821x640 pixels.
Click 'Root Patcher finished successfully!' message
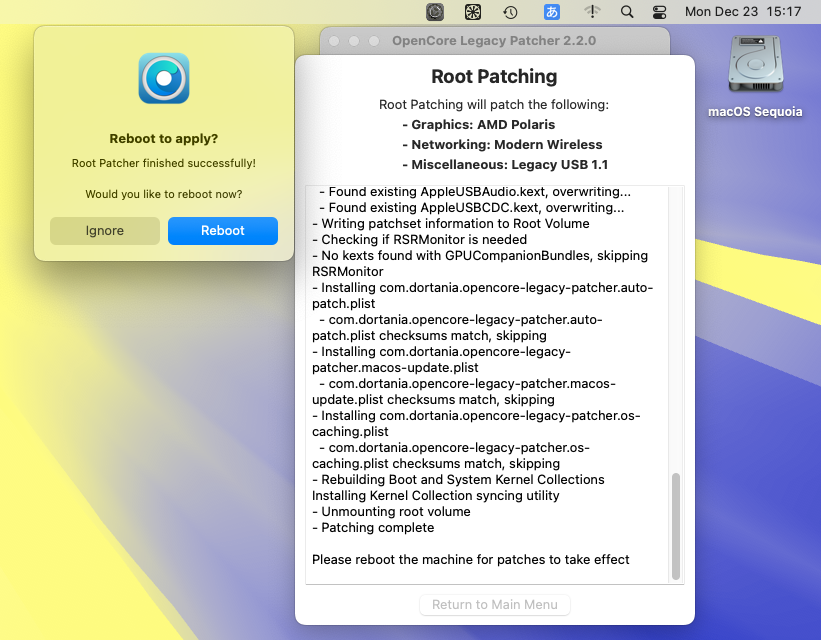tap(164, 163)
